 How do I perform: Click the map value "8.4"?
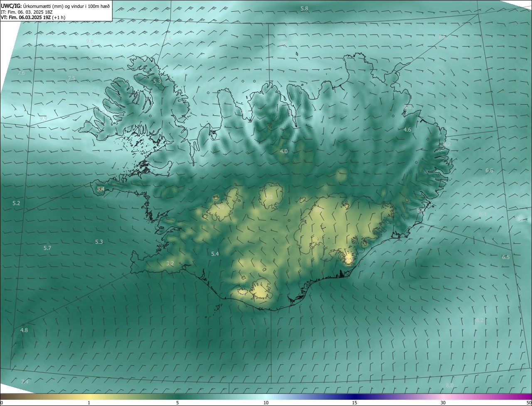483,214
